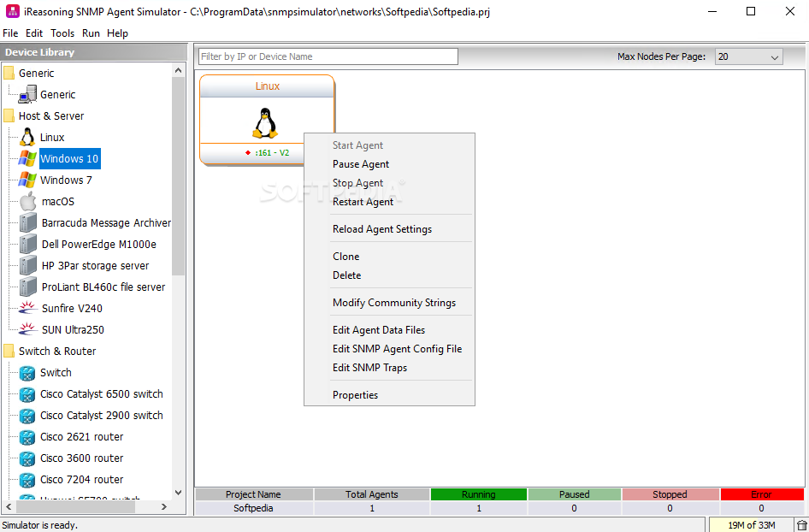Click the Error column header

click(x=761, y=494)
